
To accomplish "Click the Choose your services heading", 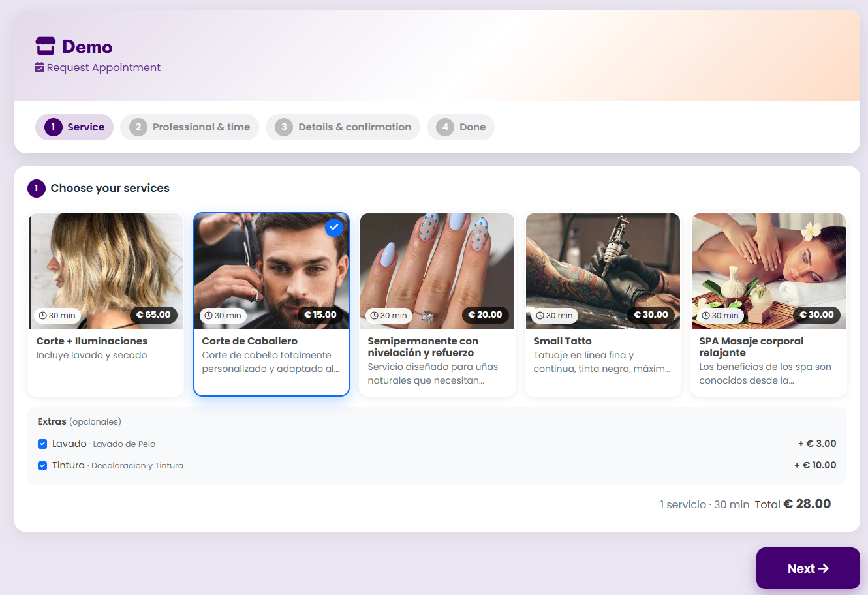I will click(110, 189).
